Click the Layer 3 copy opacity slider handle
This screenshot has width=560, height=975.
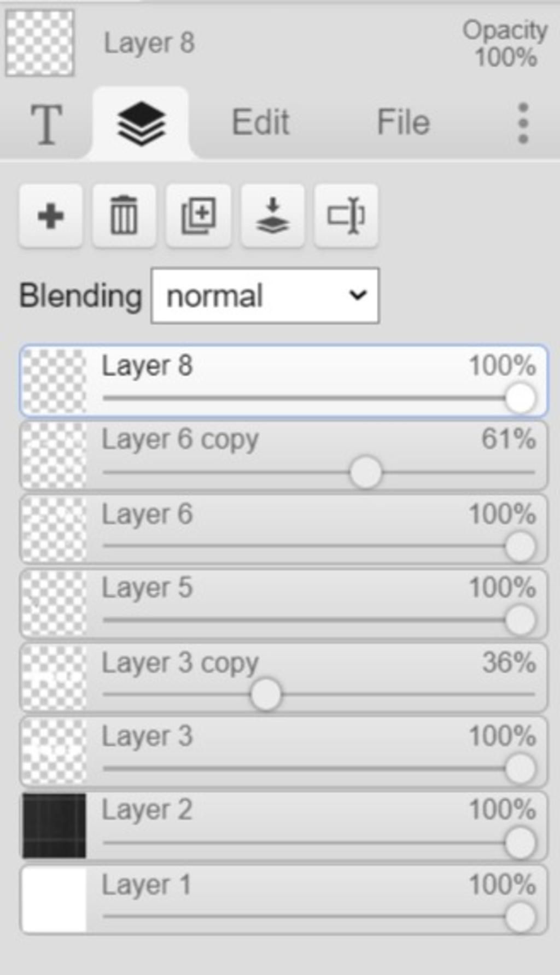pos(266,694)
